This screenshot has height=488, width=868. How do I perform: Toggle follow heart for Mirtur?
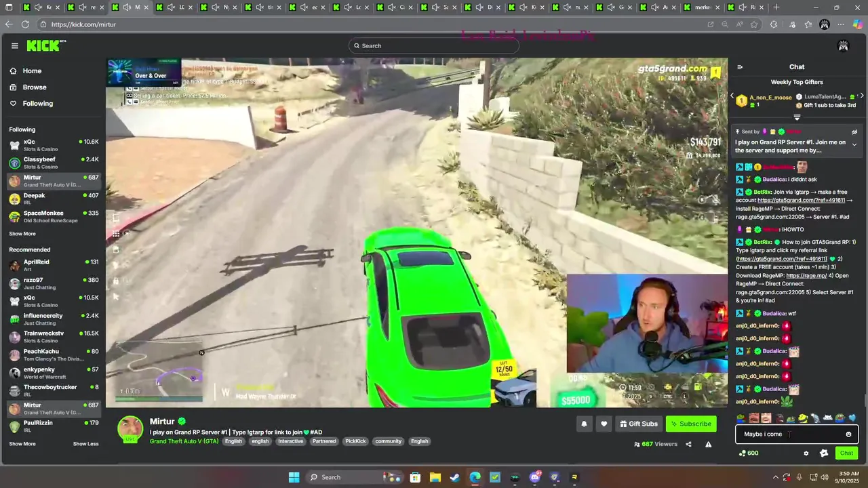click(x=604, y=424)
